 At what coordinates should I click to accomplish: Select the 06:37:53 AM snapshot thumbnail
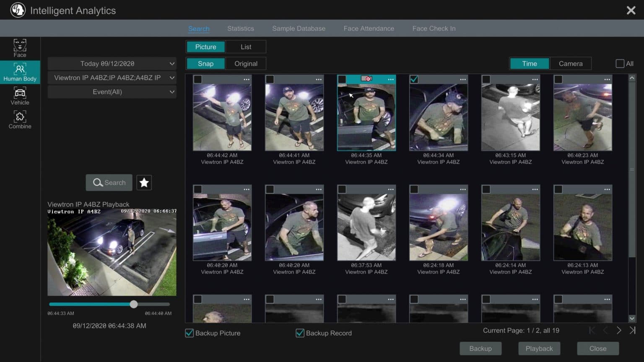pyautogui.click(x=366, y=227)
